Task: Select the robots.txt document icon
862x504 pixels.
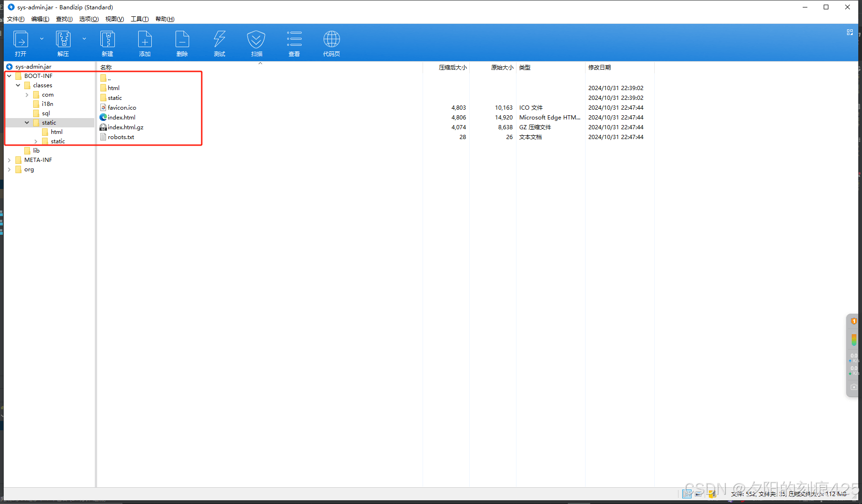Action: click(103, 137)
